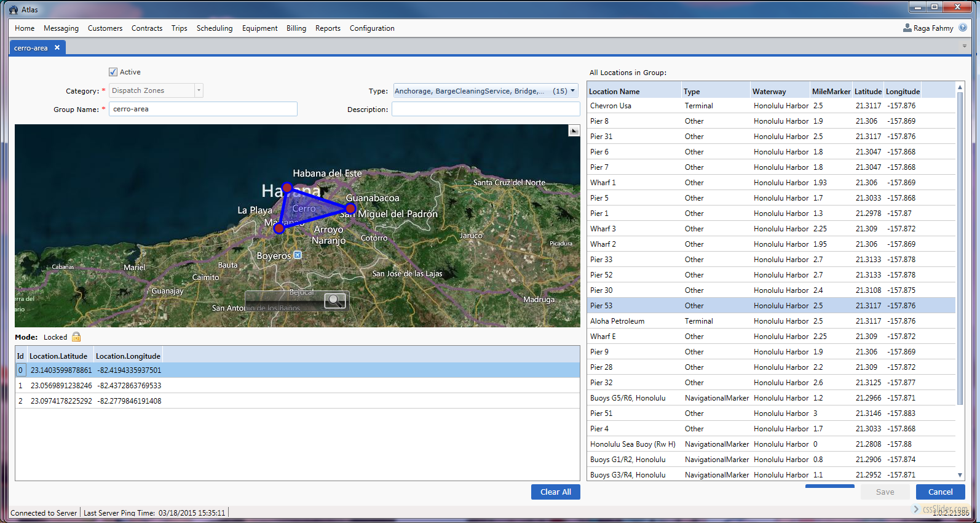
Task: Open the Billing menu
Action: (x=296, y=28)
